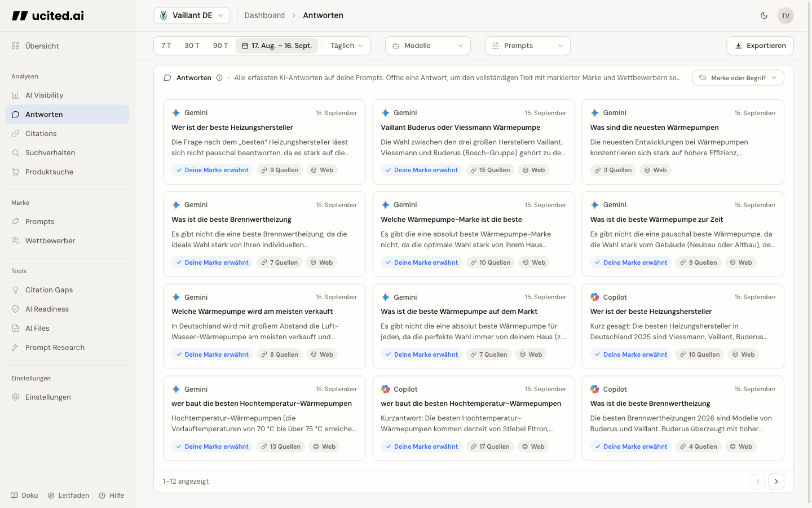Toggle dark mode moon icon

(764, 16)
